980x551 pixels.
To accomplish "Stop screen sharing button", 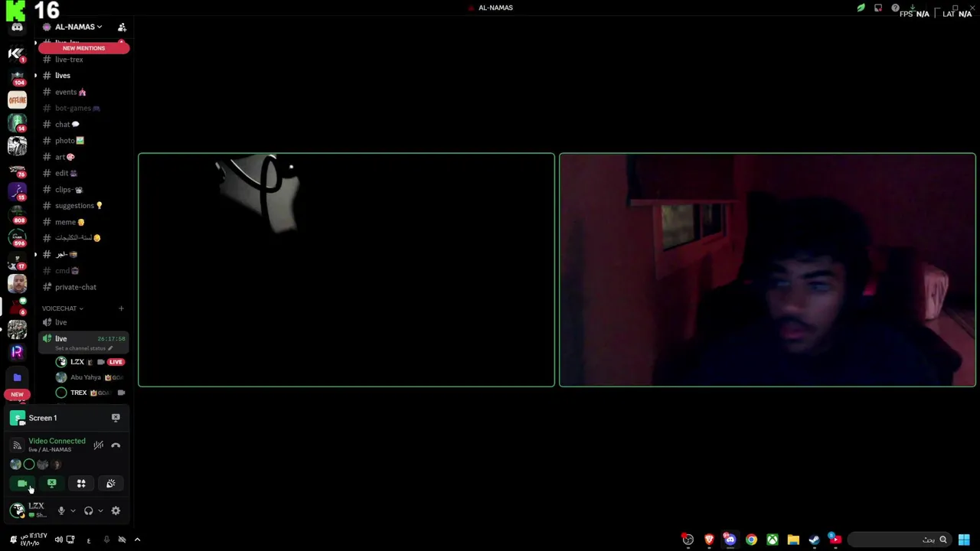I will coord(51,484).
